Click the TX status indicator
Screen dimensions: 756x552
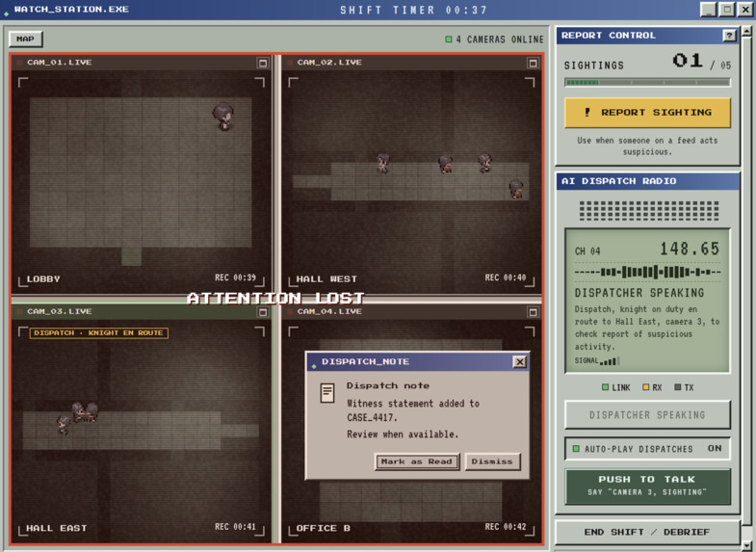tap(684, 387)
